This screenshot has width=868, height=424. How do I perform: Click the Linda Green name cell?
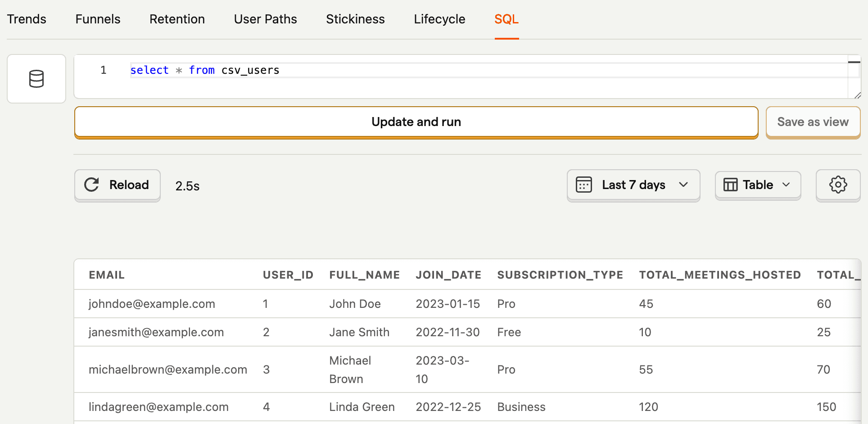(362, 407)
